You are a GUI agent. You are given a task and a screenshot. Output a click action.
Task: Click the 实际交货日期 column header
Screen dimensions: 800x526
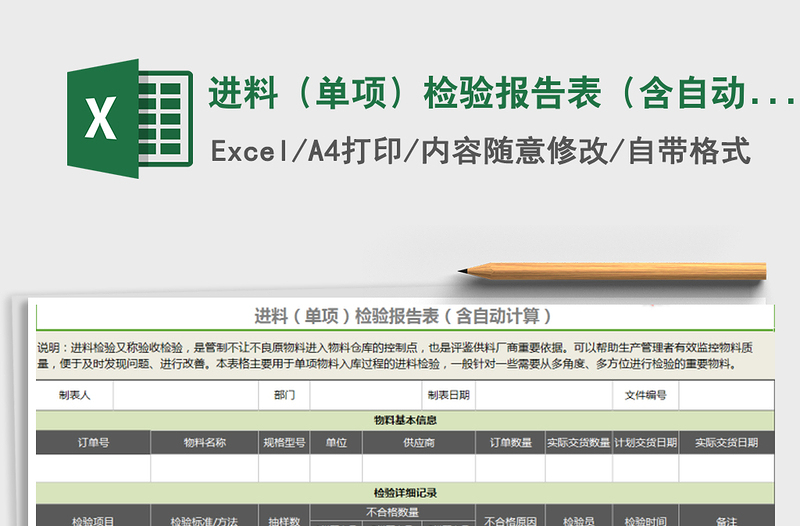pos(727,442)
